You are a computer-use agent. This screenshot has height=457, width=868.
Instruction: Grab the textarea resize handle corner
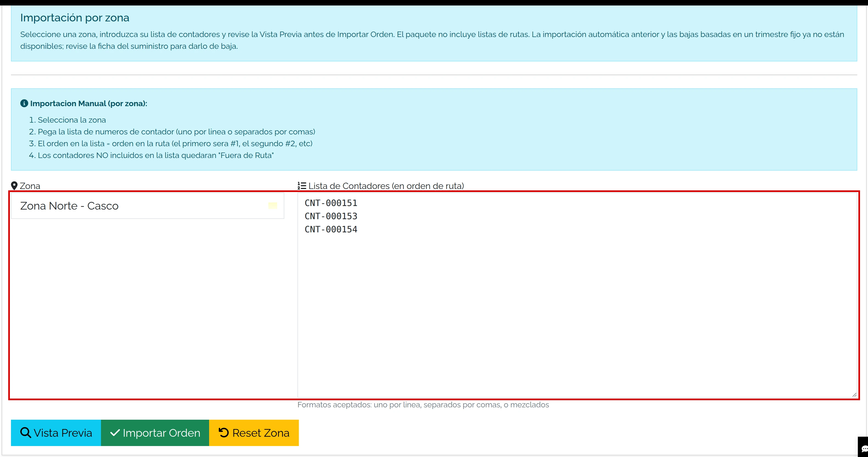coord(854,395)
